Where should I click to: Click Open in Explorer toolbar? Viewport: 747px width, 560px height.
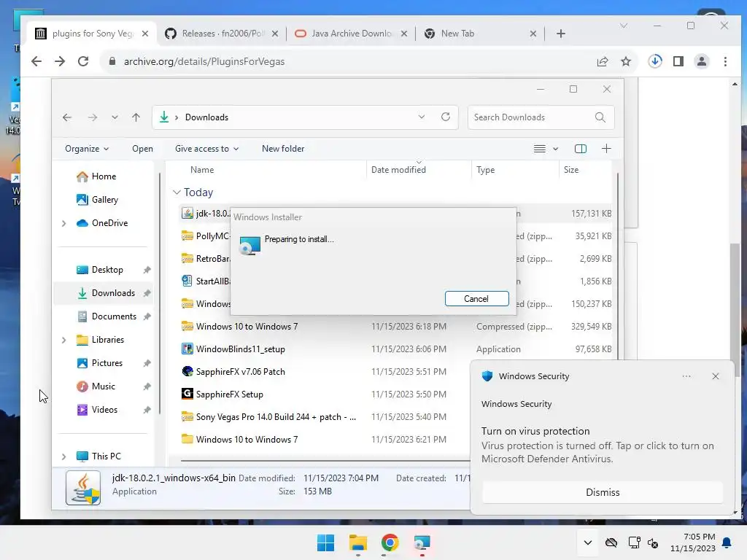[x=142, y=149]
